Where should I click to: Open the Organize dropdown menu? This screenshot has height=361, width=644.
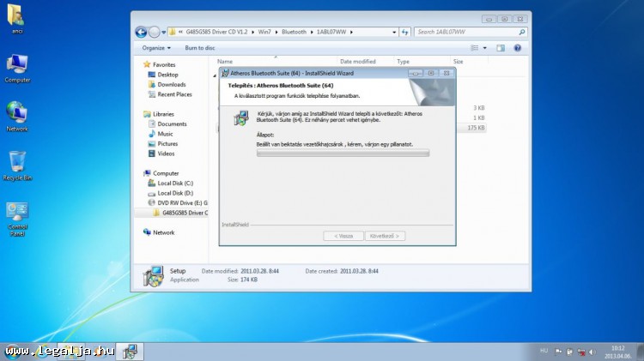156,48
